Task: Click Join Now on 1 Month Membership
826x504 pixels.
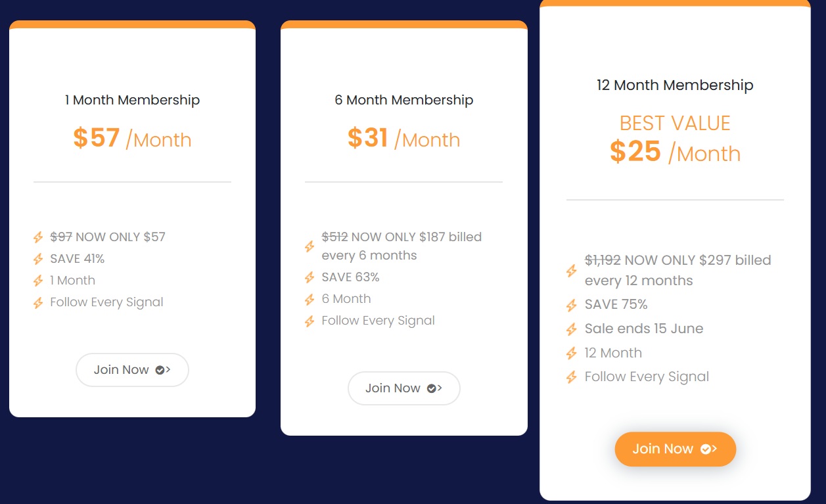Action: point(132,370)
